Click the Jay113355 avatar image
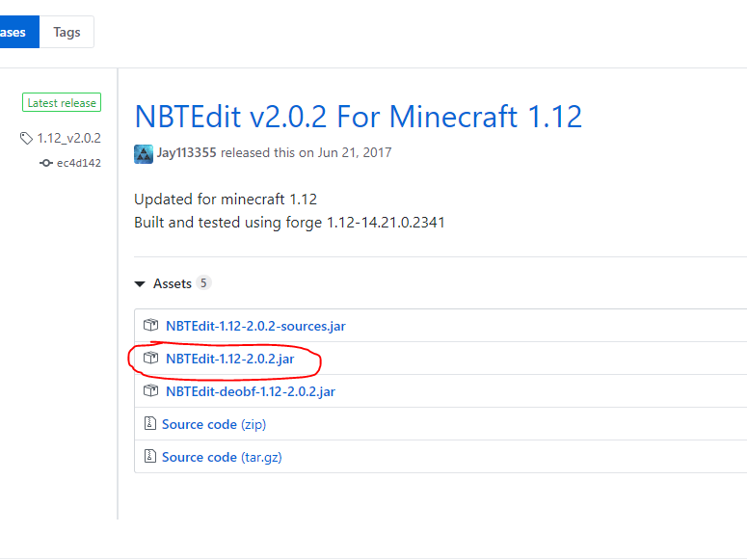The image size is (747, 560). (x=144, y=154)
